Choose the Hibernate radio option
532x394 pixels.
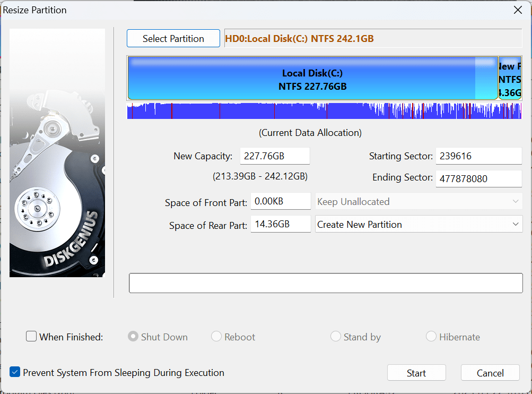431,337
